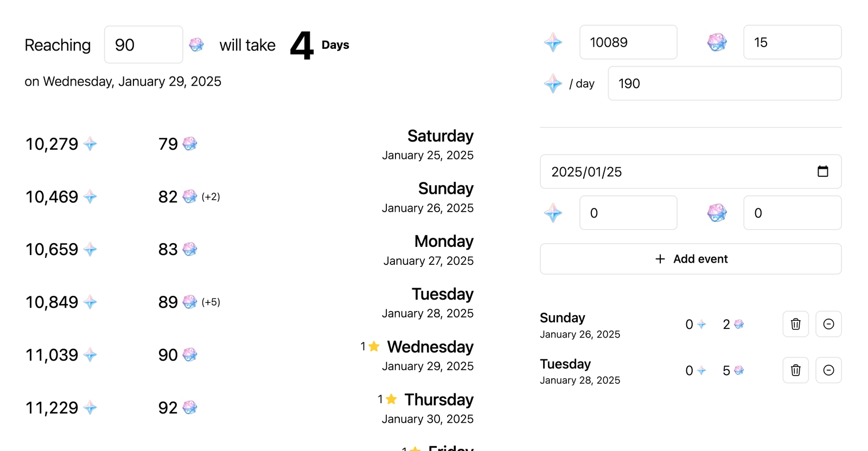This screenshot has height=451, width=868.
Task: Click the sparkle icon next to 10,279
Action: [90, 144]
